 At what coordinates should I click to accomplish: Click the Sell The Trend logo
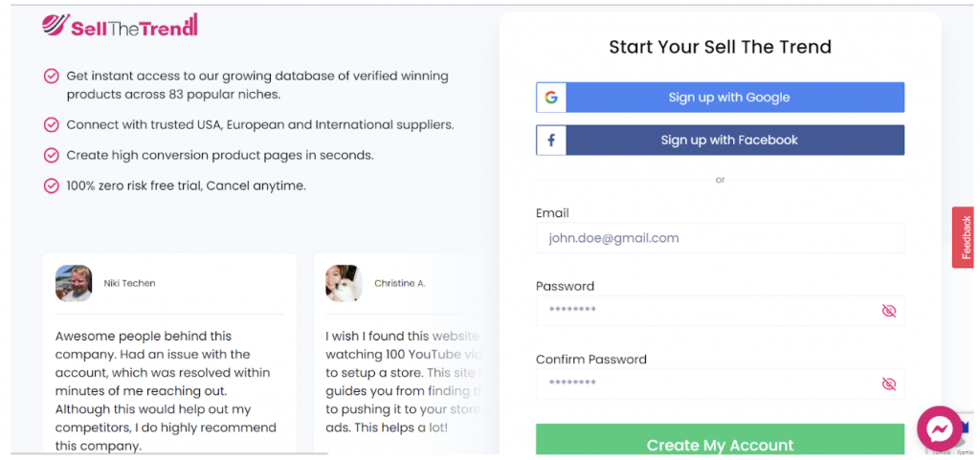[120, 25]
